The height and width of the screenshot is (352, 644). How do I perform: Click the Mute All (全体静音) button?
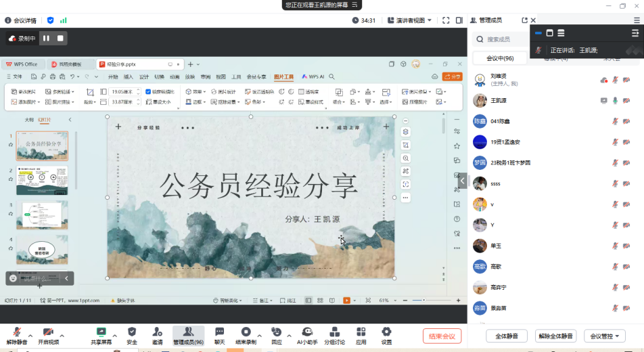[507, 336]
